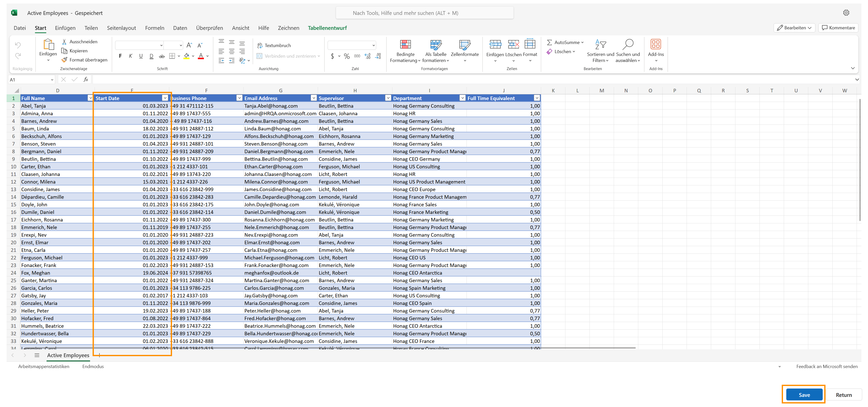Click the increase decimal places icon
Viewport: 868px width, 407px height.
(368, 56)
